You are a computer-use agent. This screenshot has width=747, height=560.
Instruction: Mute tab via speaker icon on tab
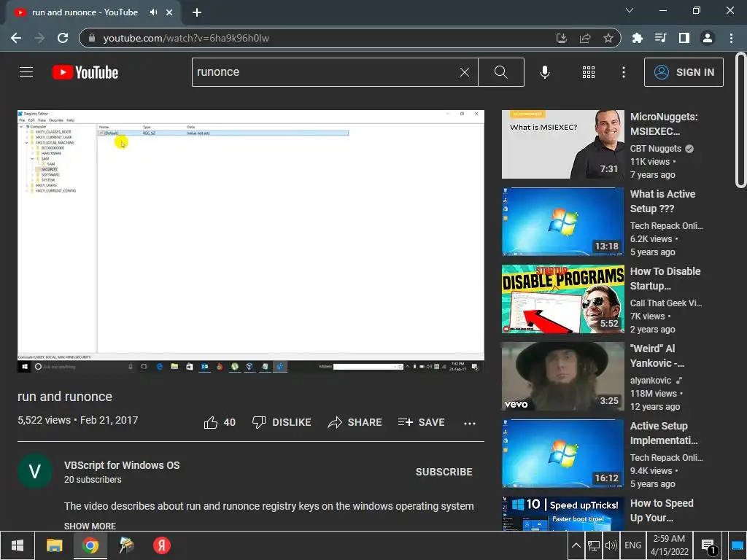click(x=153, y=12)
